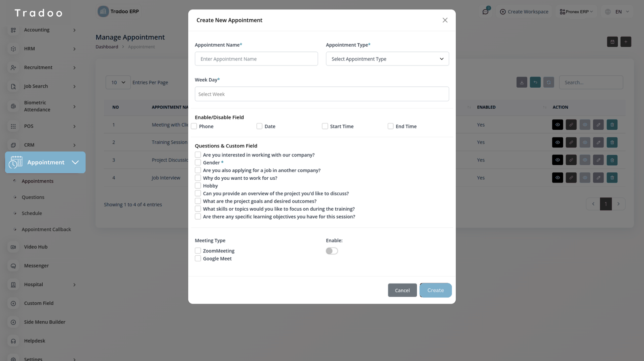Image resolution: width=644 pixels, height=361 pixels.
Task: Click the Enter Appointment Name field
Action: [x=256, y=59]
